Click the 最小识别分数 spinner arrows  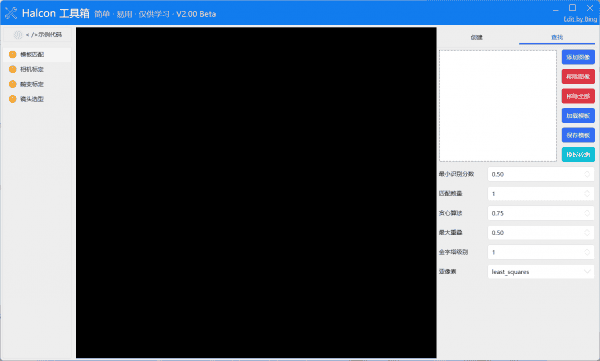point(587,174)
